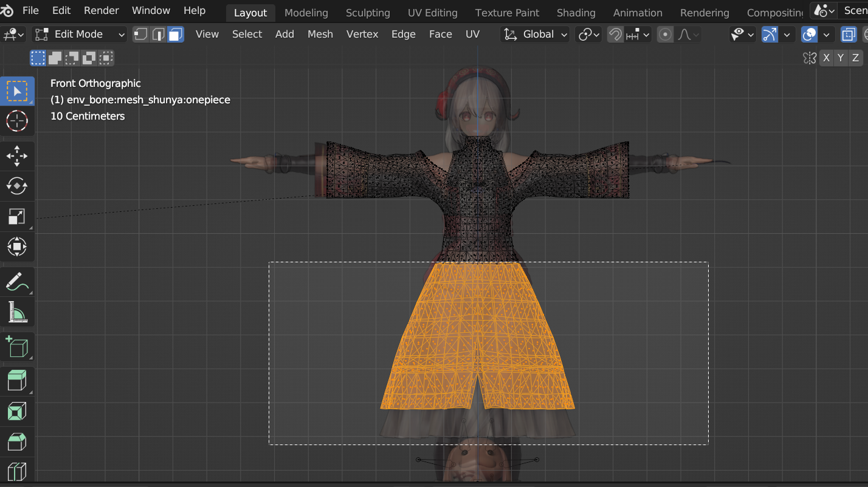Open the Edge menu
This screenshot has width=868, height=487.
point(404,35)
